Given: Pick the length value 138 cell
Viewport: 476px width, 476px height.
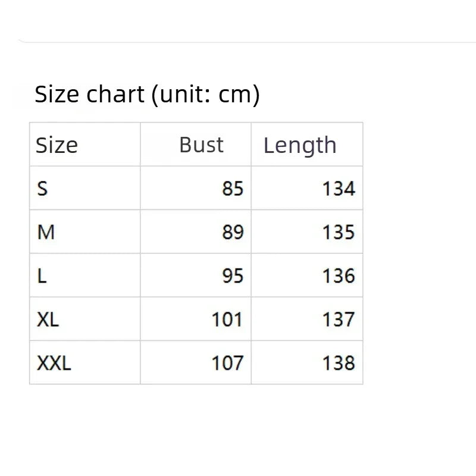Looking at the screenshot, I should point(339,363).
